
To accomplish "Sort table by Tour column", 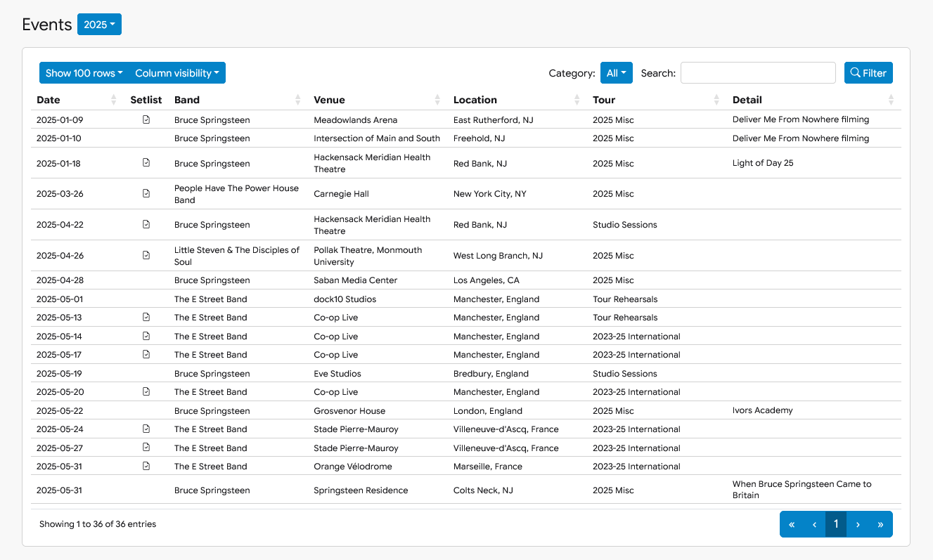I will [x=604, y=100].
